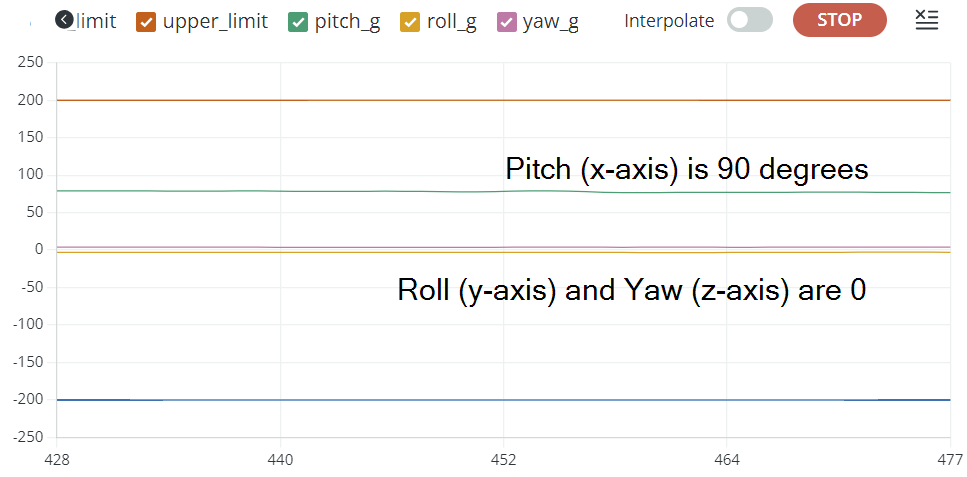The height and width of the screenshot is (477, 967).
Task: Click the blue lower limit line at -200
Action: (x=503, y=400)
